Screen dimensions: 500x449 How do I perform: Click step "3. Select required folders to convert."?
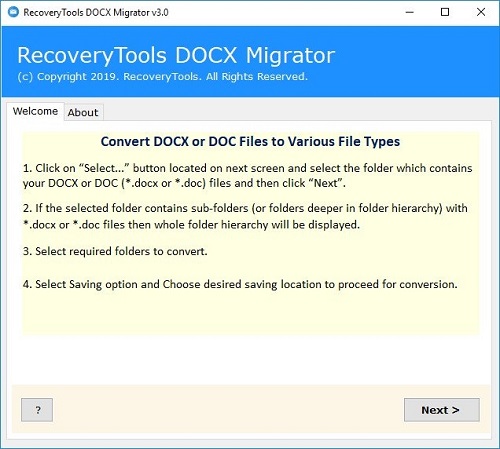(115, 251)
